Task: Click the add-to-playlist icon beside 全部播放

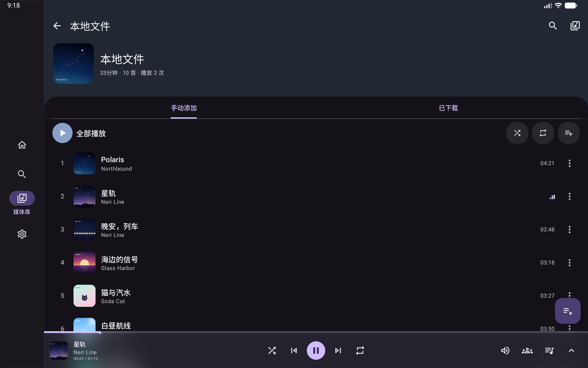Action: click(569, 133)
